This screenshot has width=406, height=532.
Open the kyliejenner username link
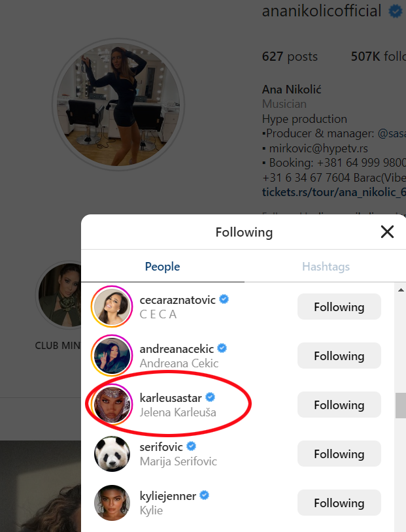coord(168,496)
